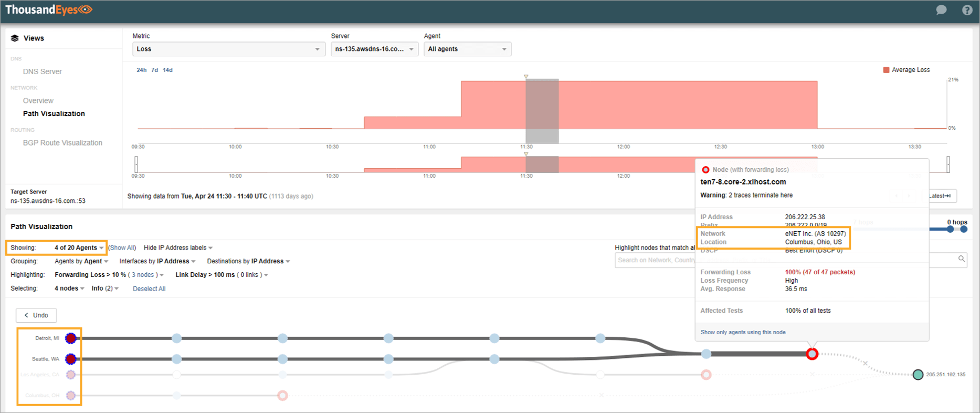Open the Metric dropdown showing Loss
The image size is (980, 413).
[228, 49]
